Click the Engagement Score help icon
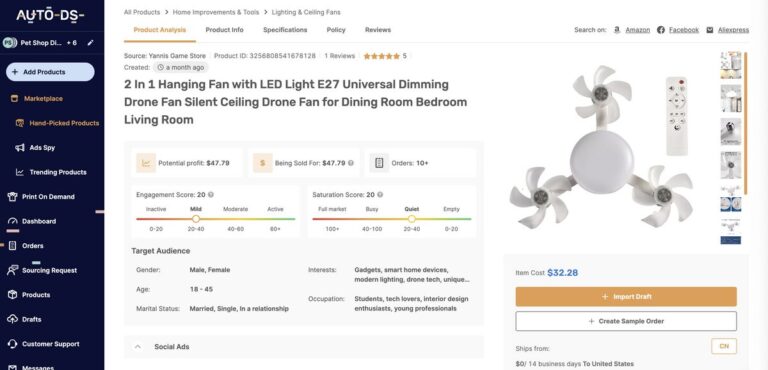This screenshot has height=370, width=768. coord(211,195)
